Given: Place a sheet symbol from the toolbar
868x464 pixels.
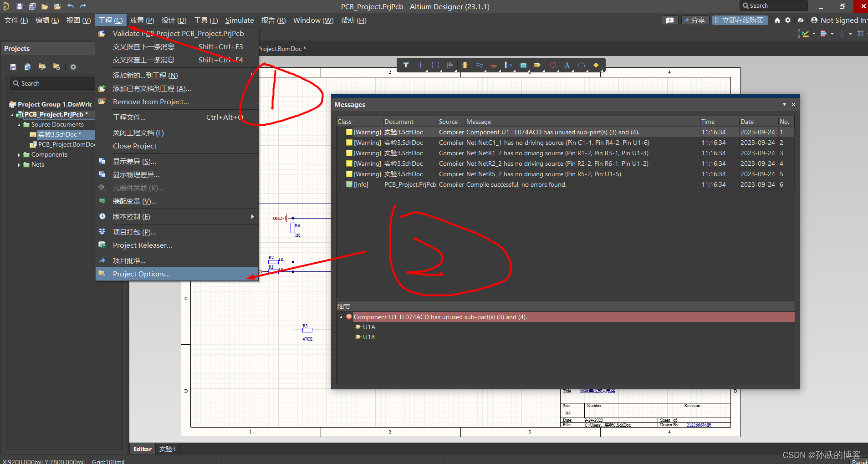Looking at the screenshot, I should [523, 65].
